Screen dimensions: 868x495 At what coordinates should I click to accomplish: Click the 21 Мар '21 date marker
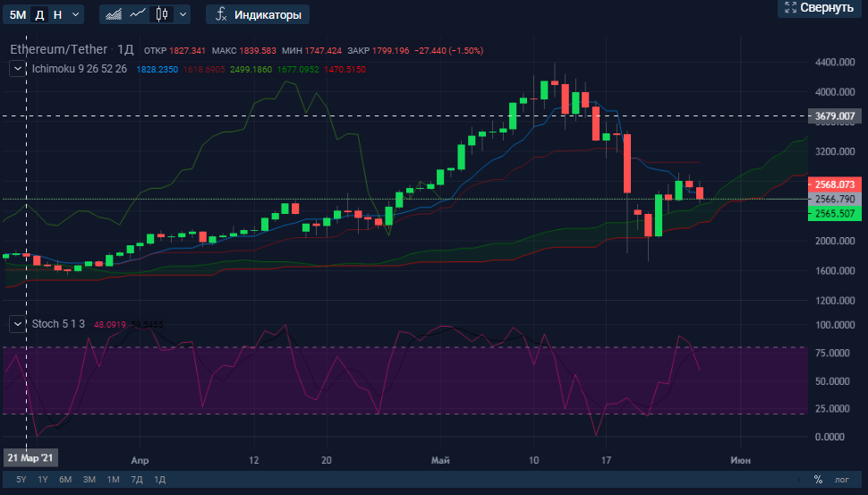pyautogui.click(x=32, y=457)
